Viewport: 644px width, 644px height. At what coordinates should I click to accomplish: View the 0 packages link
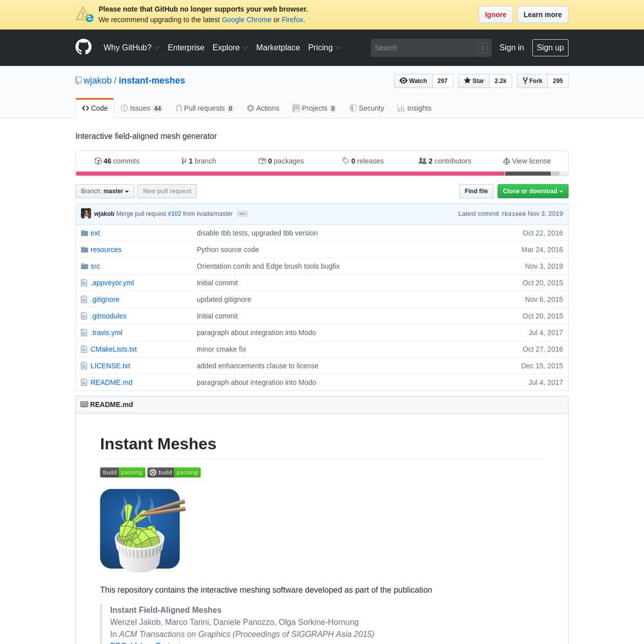[281, 161]
